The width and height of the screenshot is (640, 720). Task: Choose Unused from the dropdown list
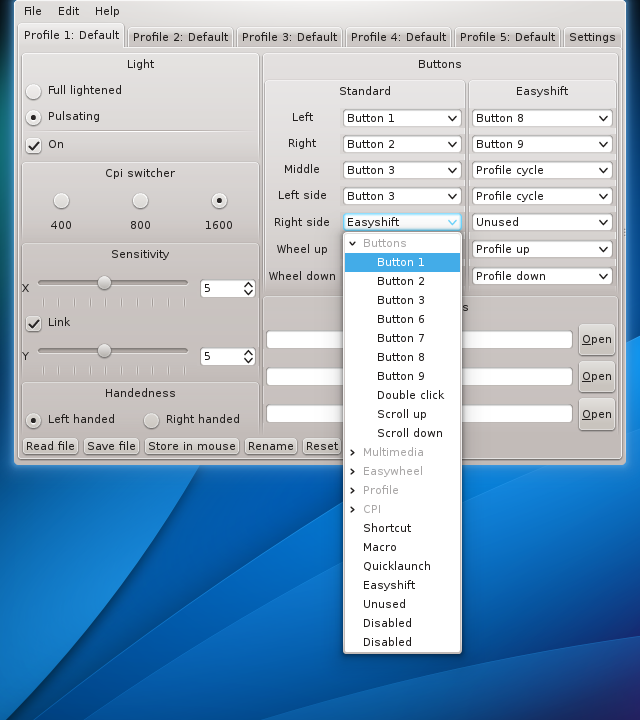coord(402,604)
